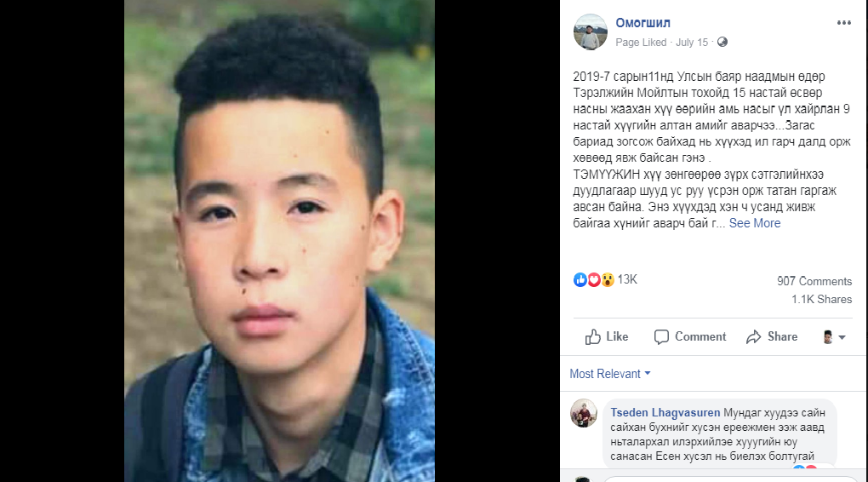Like the post with the Like button
This screenshot has width=868, height=482.
pyautogui.click(x=607, y=337)
